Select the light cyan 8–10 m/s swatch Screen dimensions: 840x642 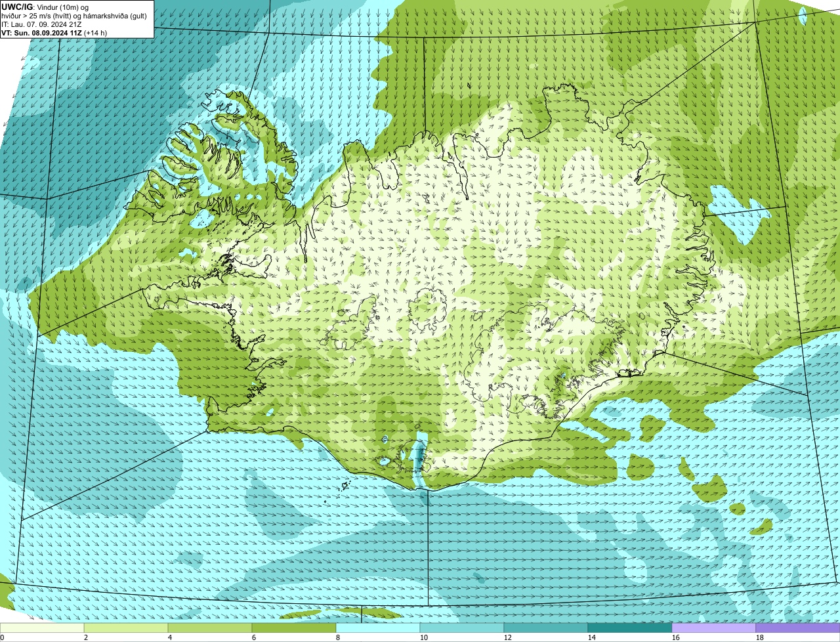378,628
